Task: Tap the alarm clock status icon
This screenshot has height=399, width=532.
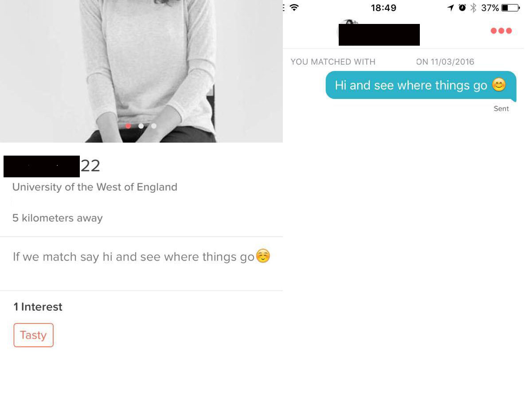Action: point(462,8)
